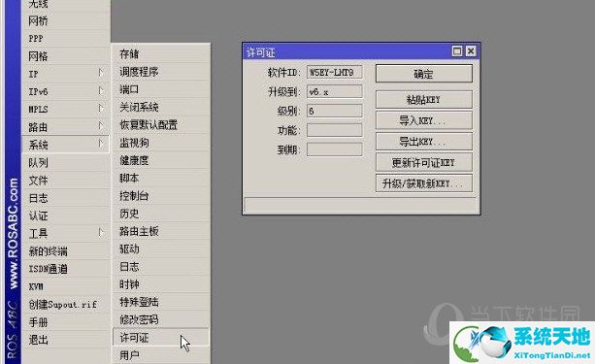Image resolution: width=595 pixels, height=364 pixels.
Task: Click the 升级到 field
Action: pos(334,91)
